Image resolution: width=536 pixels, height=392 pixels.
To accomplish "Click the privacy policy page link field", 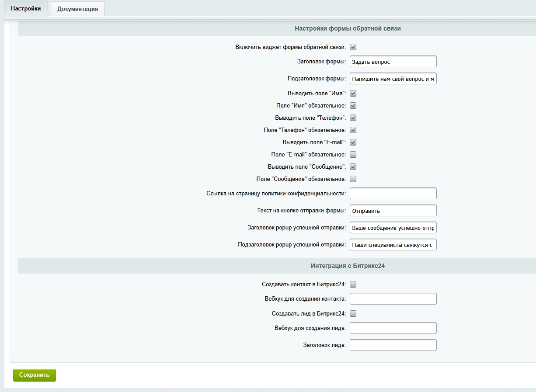I will [393, 194].
